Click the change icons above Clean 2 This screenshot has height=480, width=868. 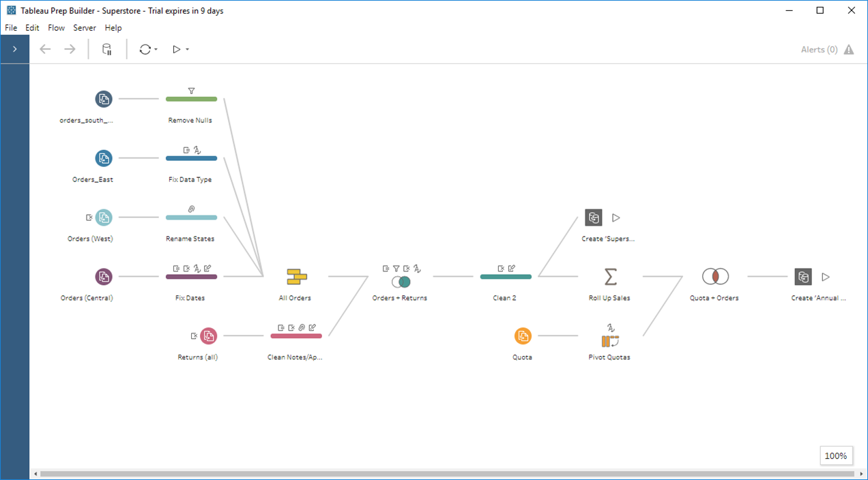506,268
